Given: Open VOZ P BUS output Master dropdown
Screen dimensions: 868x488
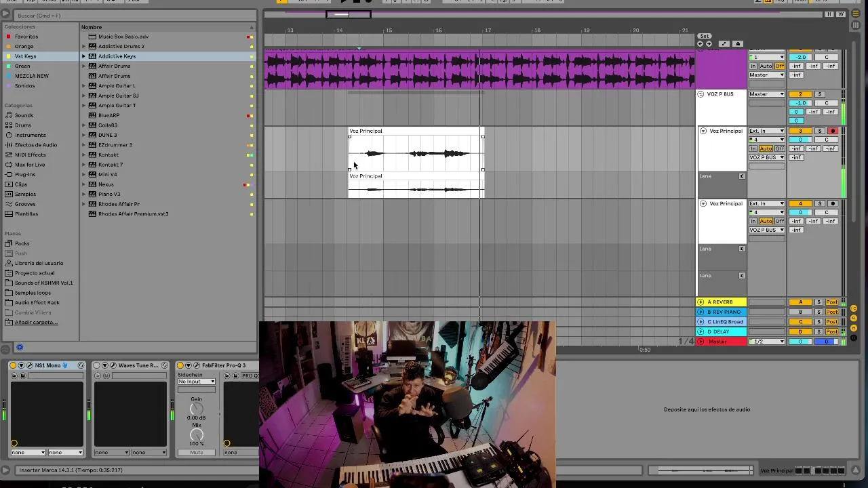Looking at the screenshot, I should (766, 94).
